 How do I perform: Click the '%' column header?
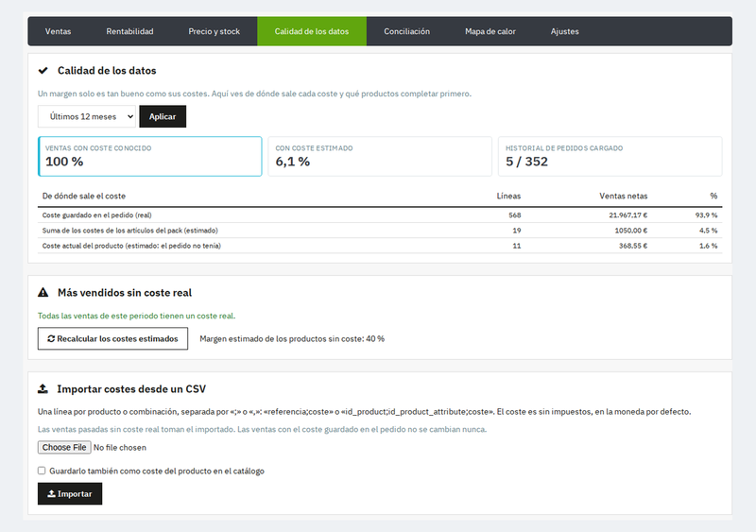click(713, 196)
